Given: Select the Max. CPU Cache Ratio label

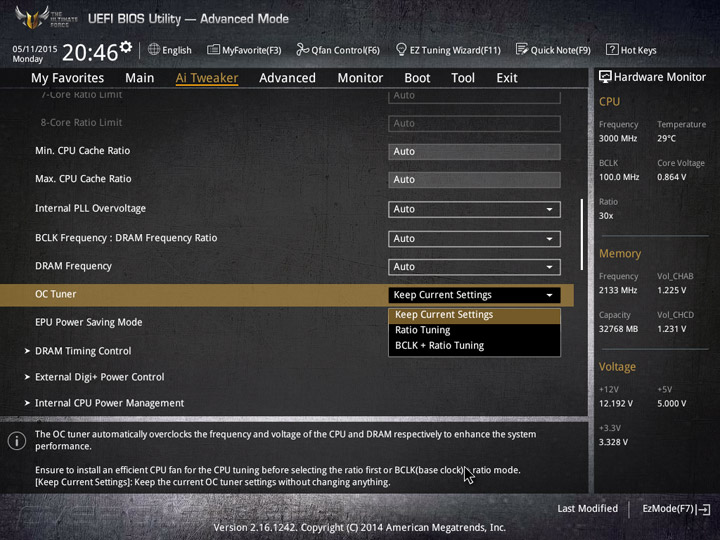Looking at the screenshot, I should pyautogui.click(x=83, y=179).
